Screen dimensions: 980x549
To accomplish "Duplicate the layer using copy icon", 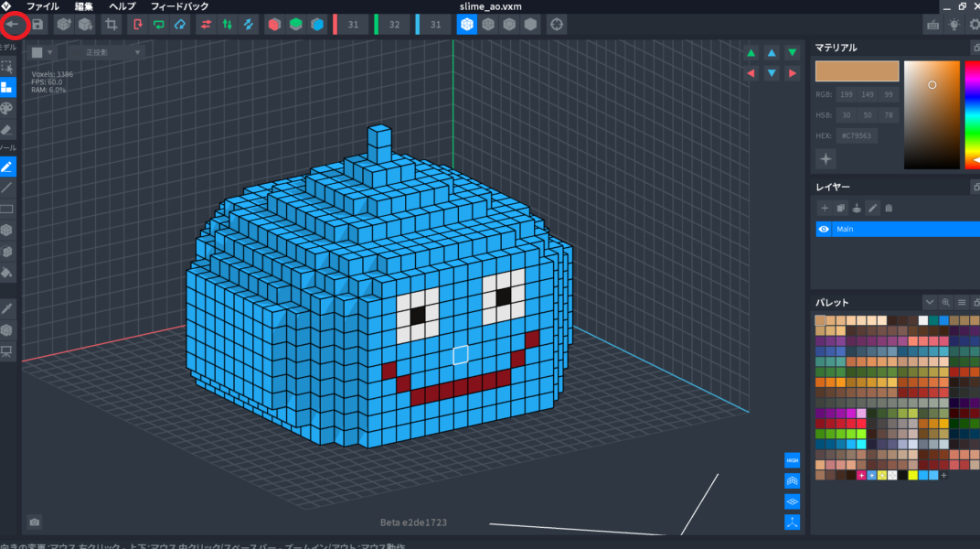I will [x=841, y=209].
